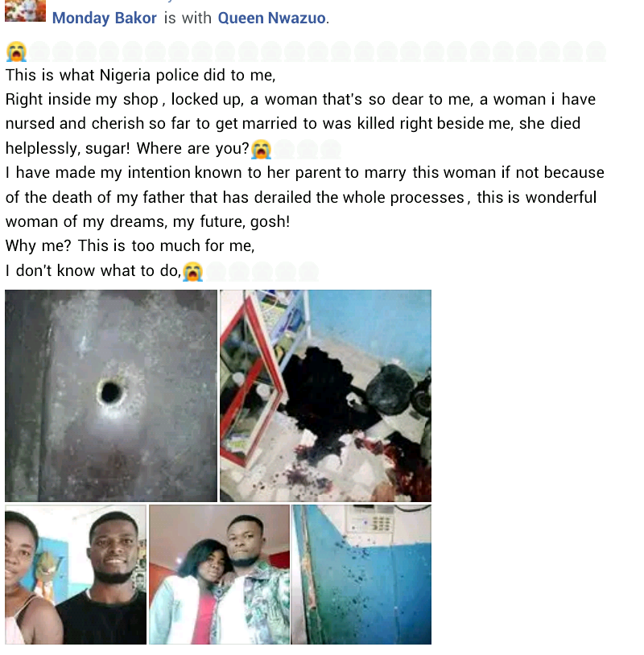Screen dimensions: 644x655
Task: Open the selfie with the man in a black shirt
Action: click(x=76, y=575)
